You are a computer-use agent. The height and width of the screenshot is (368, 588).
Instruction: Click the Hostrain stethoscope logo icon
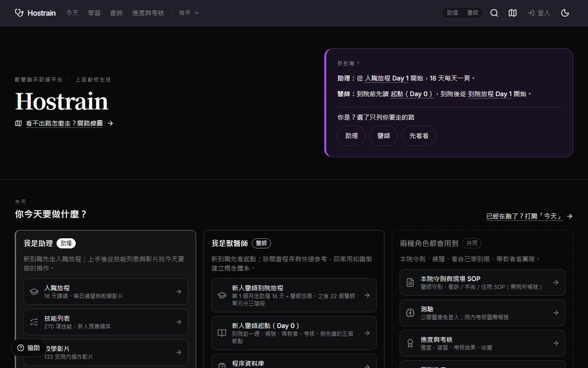(19, 13)
